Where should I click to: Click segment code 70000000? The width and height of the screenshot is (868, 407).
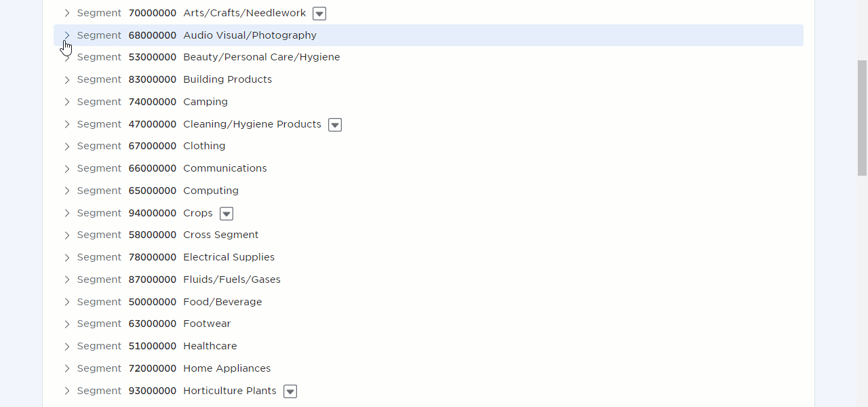153,13
